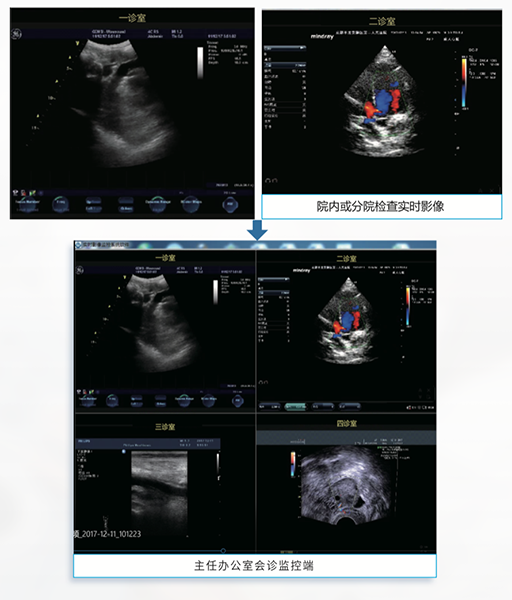Click the Focus Number knob in 一诊室 panel
512x600 pixels.
27,204
